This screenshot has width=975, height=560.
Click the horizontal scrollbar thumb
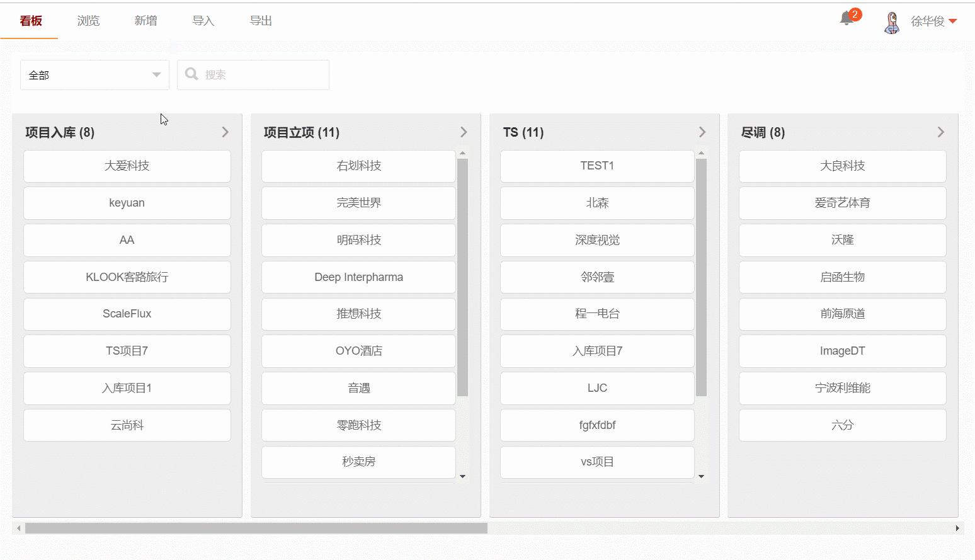[256, 528]
